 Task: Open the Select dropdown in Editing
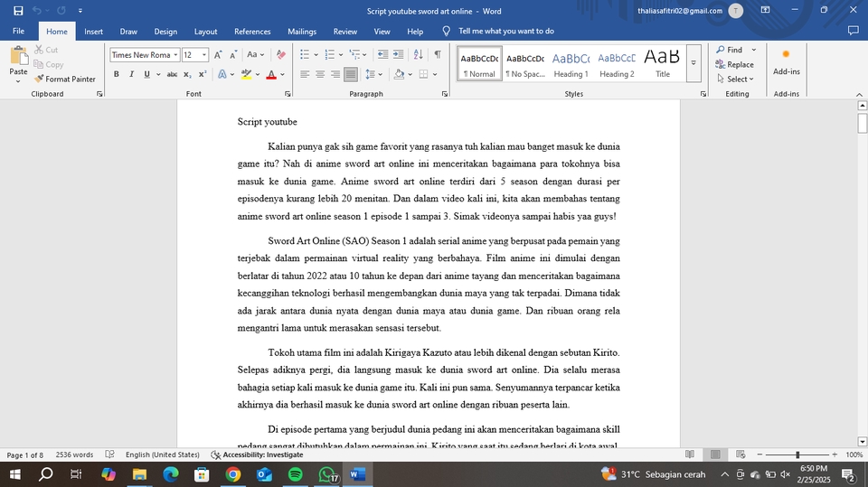(736, 80)
